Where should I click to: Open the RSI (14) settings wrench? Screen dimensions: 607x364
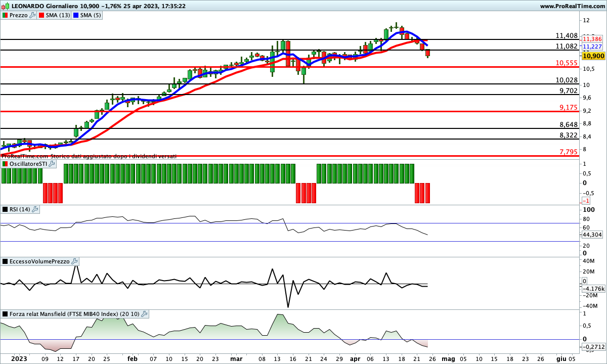coord(35,209)
